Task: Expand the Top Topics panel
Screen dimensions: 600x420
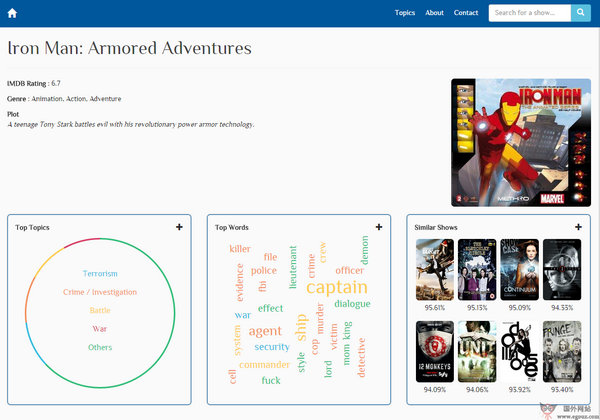Action: click(179, 227)
